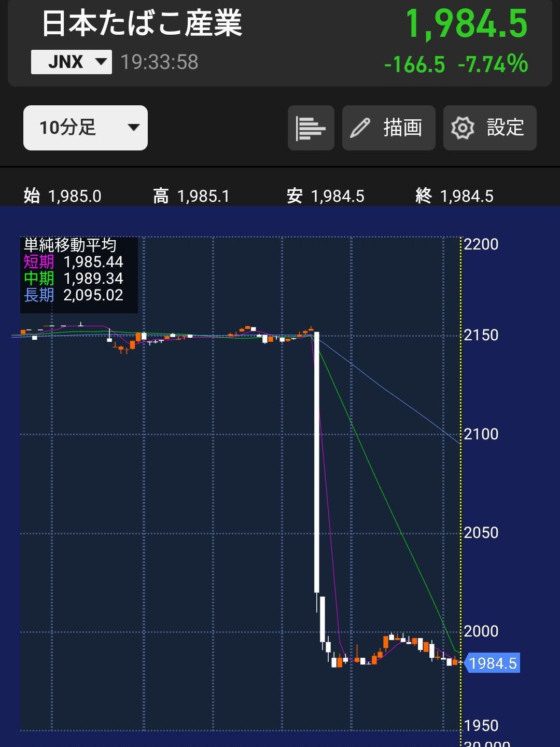Click the 長期 2,095.02 moving average row
Viewport: 560px width, 747px height.
pos(73,295)
